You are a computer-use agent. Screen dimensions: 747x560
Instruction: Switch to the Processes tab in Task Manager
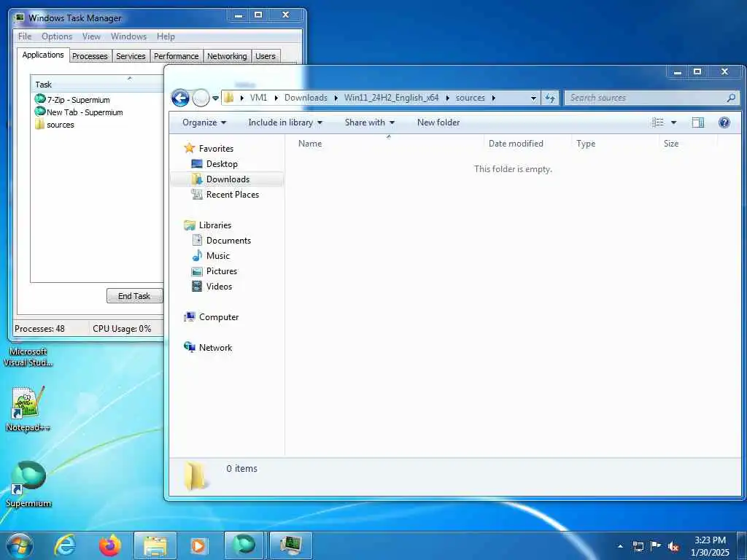90,56
